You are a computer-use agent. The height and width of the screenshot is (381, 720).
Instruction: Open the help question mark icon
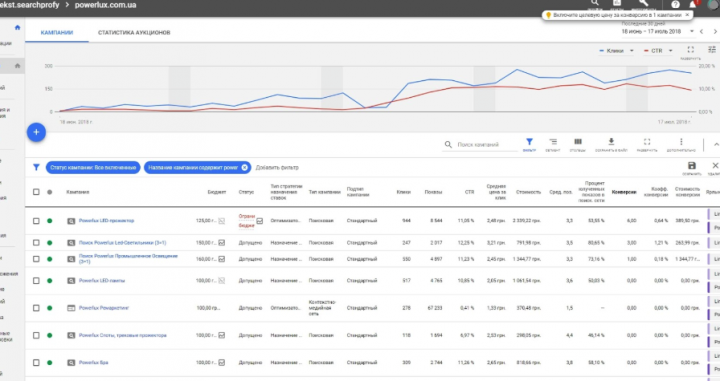675,4
